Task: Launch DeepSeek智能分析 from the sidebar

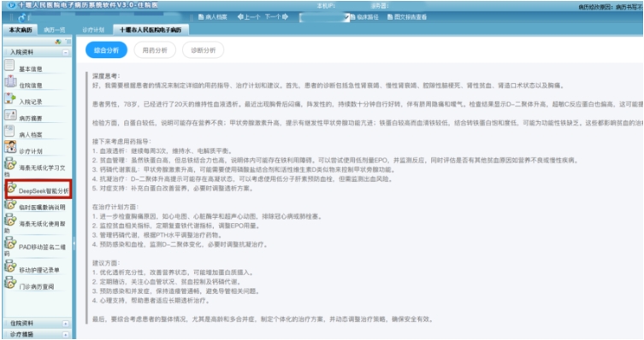Action: click(x=38, y=190)
